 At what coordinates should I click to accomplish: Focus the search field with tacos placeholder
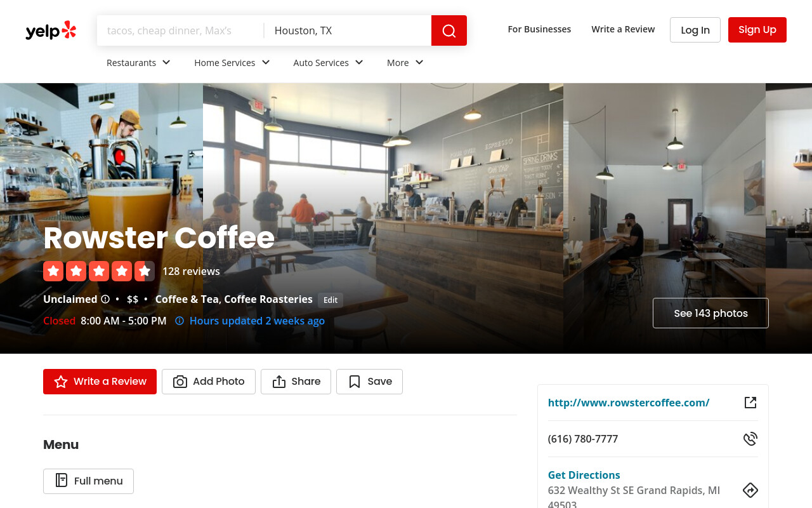(181, 30)
